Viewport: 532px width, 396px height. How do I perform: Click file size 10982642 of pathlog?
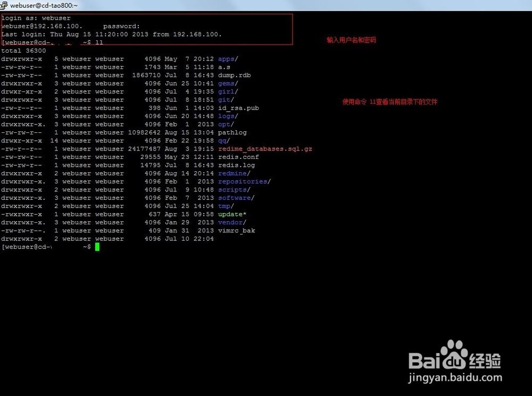pyautogui.click(x=144, y=132)
